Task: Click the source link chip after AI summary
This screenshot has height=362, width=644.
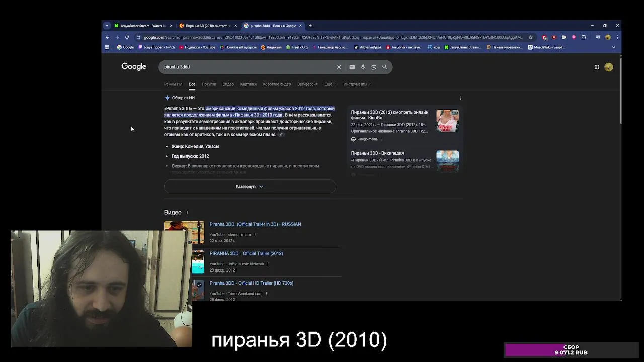Action: [281, 135]
